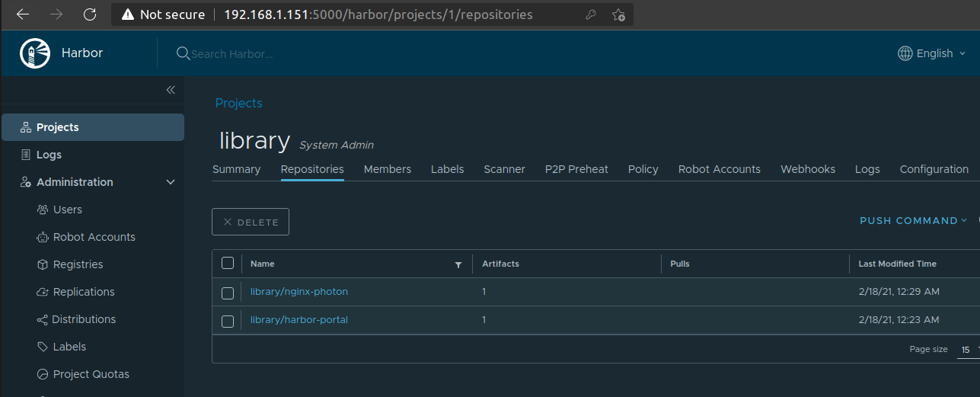Screen dimensions: 980x397
Task: Filter repositories with Name column filter icon
Action: point(458,264)
